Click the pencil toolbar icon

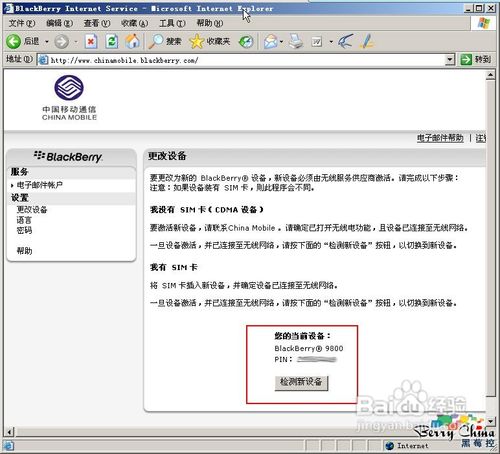(367, 41)
